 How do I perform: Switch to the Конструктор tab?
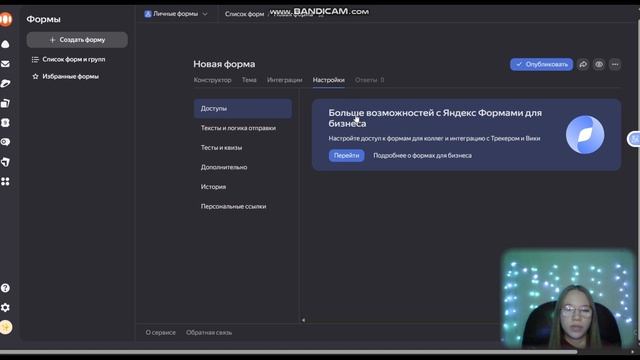tap(212, 80)
